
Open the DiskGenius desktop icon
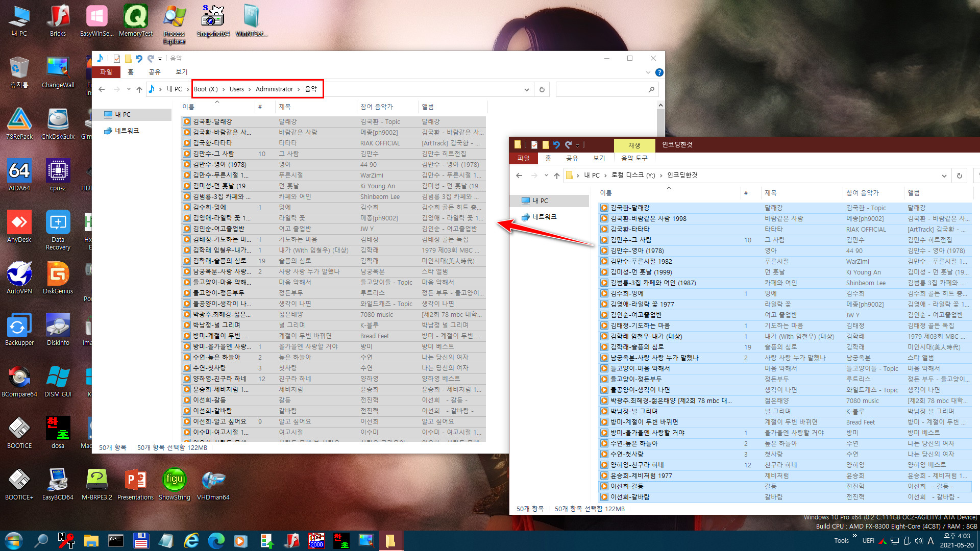click(58, 279)
